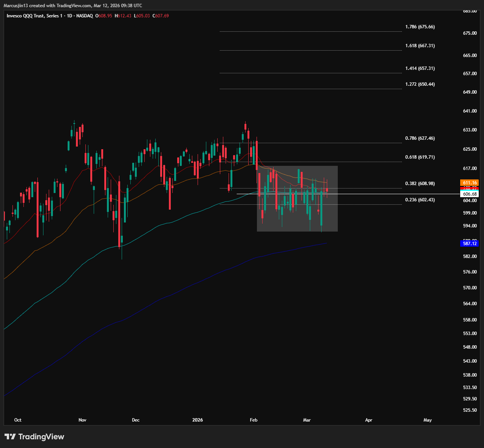
Task: Click the 'May' label on time axis
Action: click(x=428, y=420)
